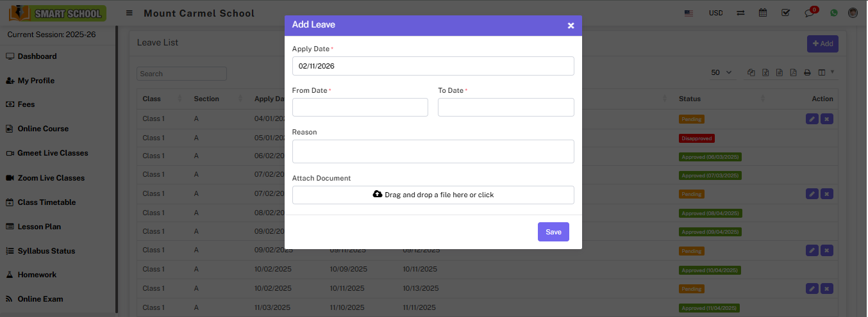Open the column visibility dropdown

pos(824,72)
